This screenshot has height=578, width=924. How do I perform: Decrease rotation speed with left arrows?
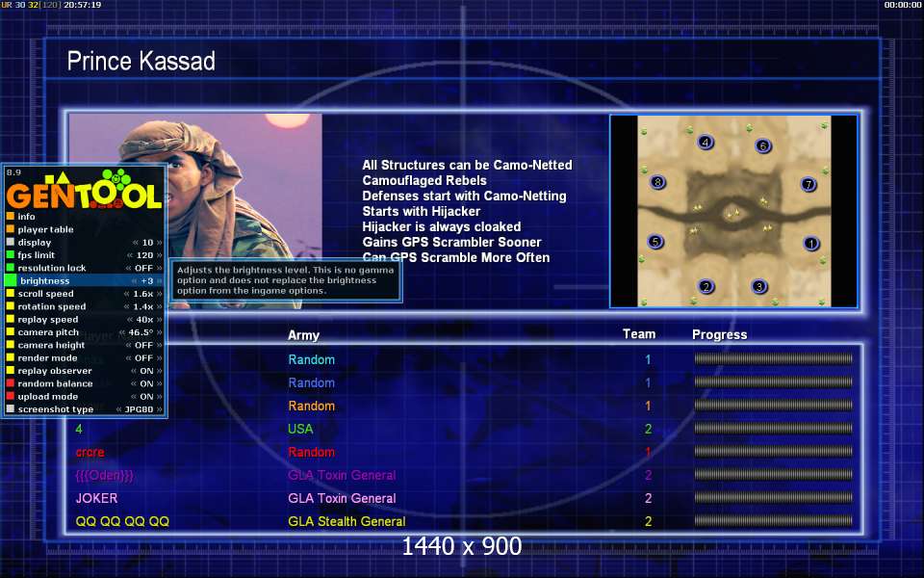click(127, 306)
